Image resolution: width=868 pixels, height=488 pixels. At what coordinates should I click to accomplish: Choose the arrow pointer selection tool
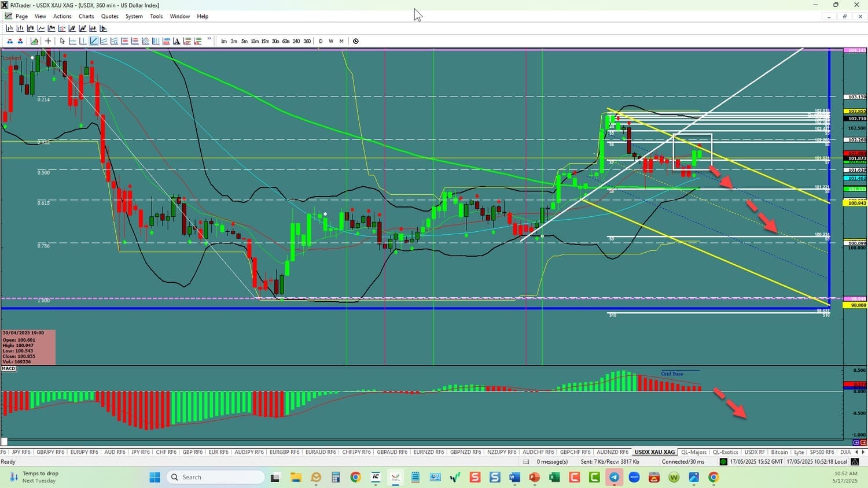[x=62, y=41]
